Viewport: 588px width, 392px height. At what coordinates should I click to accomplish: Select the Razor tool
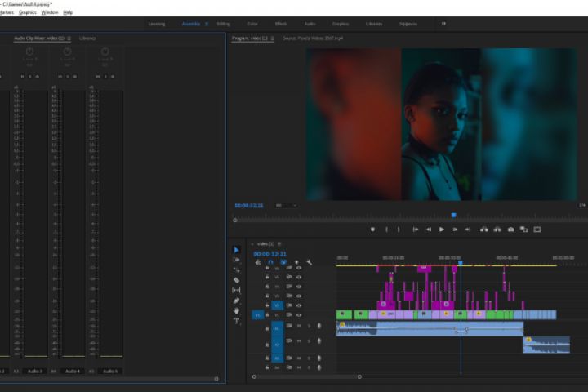tap(236, 280)
